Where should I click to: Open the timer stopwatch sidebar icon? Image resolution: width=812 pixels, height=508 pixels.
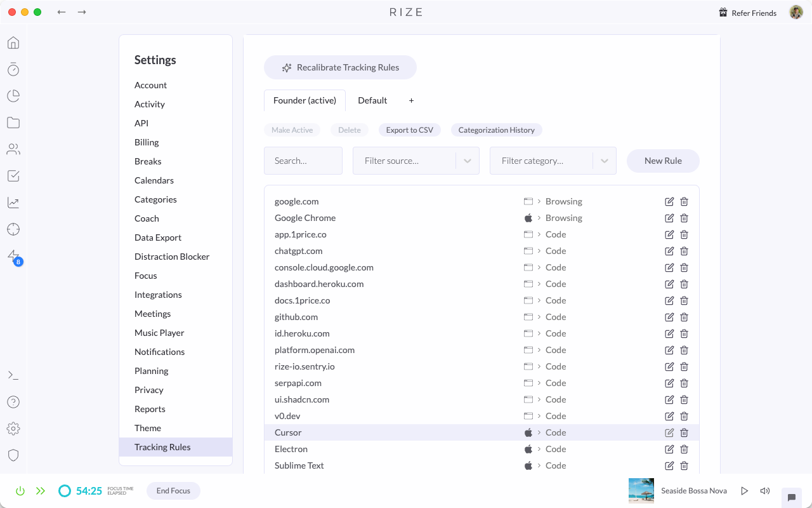13,69
